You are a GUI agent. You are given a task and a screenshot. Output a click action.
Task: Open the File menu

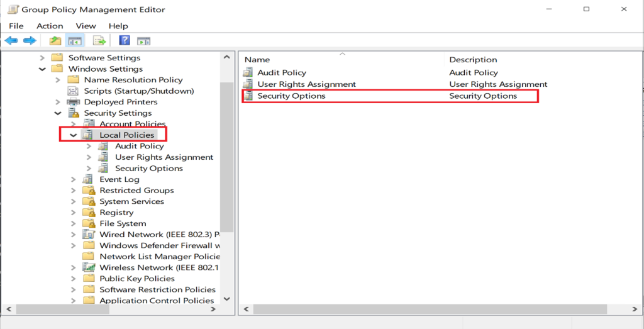16,26
